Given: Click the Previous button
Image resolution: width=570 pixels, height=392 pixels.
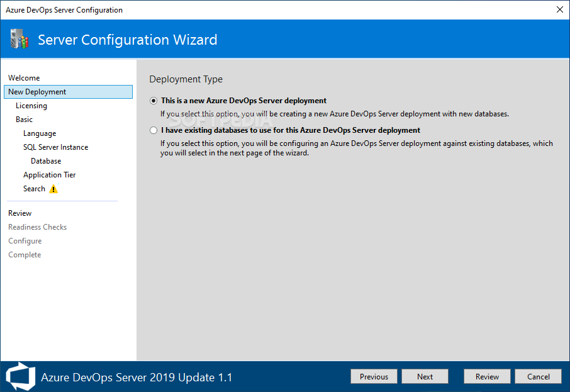Looking at the screenshot, I should [374, 376].
